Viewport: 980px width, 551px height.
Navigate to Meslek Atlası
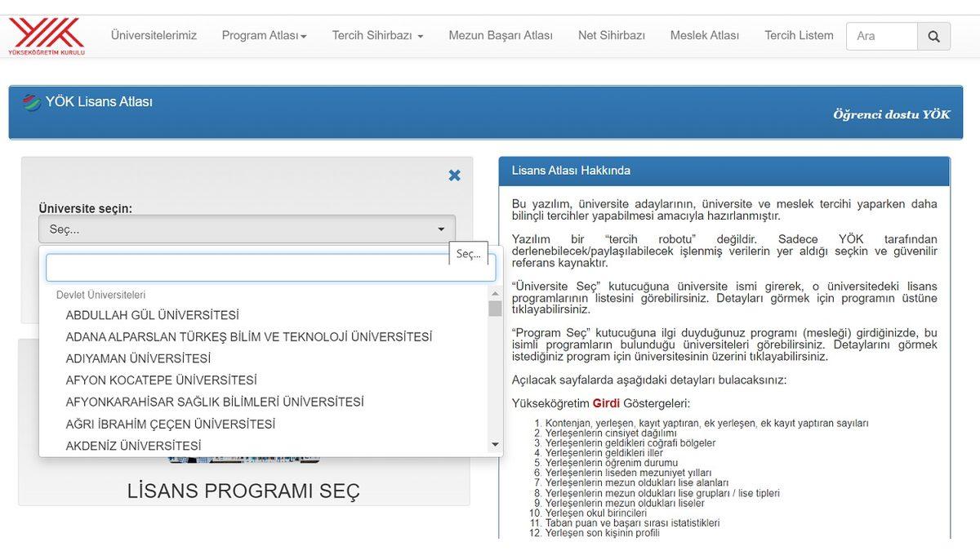[704, 36]
